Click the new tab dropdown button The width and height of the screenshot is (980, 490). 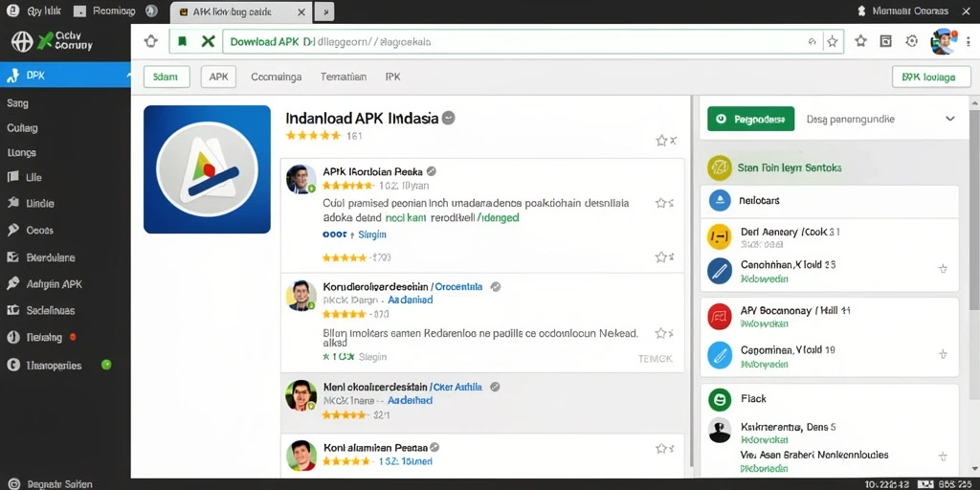(324, 11)
